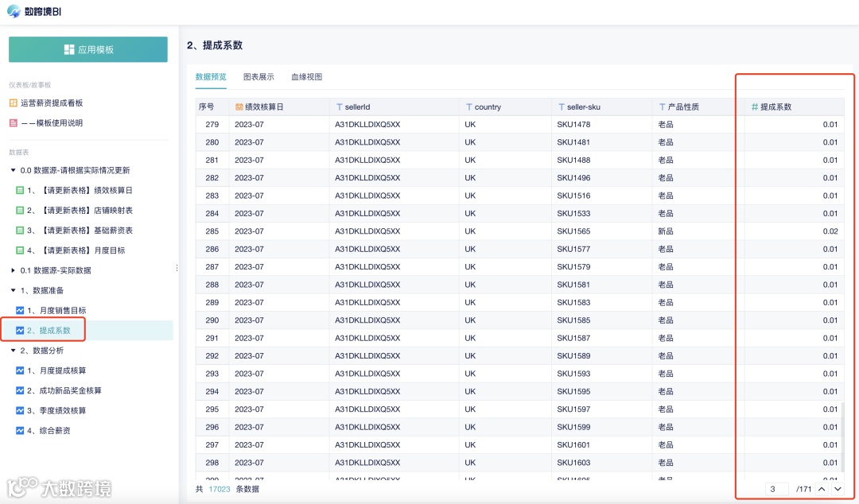The image size is (859, 504).
Task: Click date type icon in 绩效核算日 header
Action: [239, 107]
